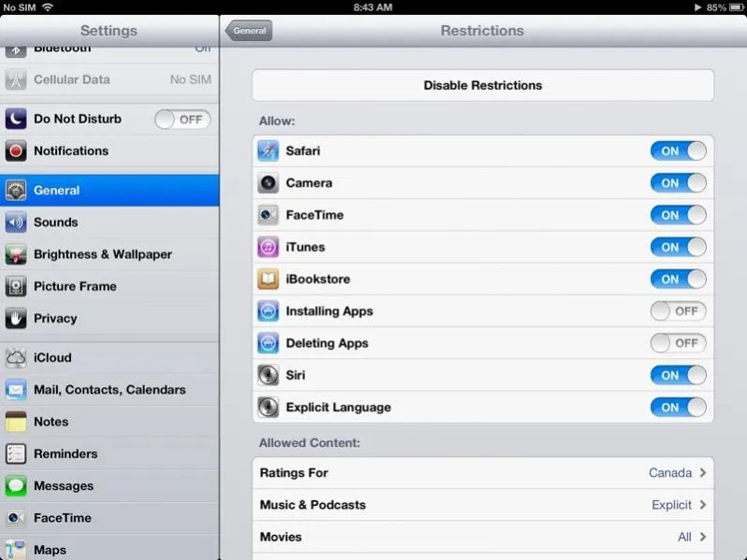This screenshot has width=747, height=560.
Task: Tap the Safari compass icon
Action: 268,151
